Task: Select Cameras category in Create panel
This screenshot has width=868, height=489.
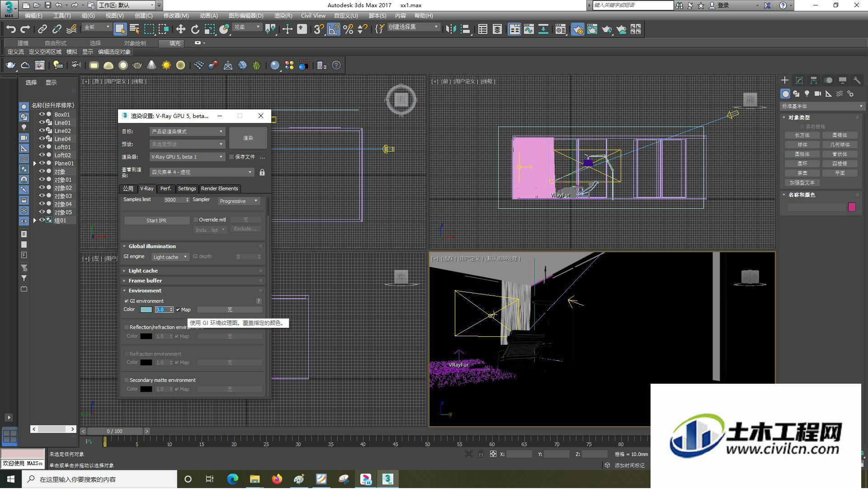Action: tap(818, 94)
